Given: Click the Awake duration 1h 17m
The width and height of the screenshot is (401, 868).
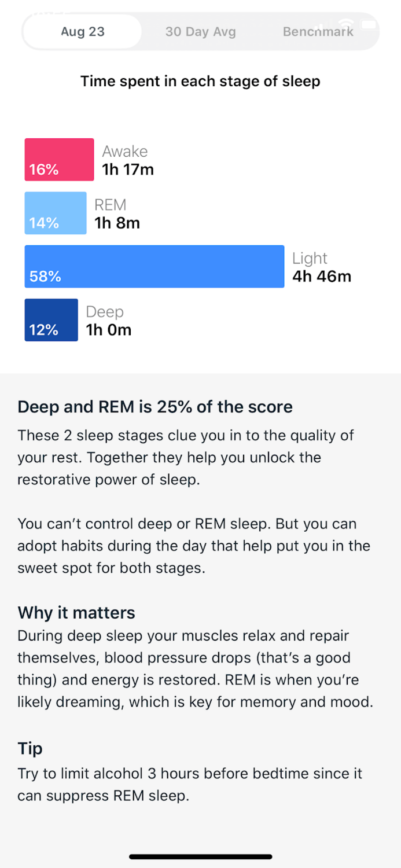Looking at the screenshot, I should (x=128, y=170).
